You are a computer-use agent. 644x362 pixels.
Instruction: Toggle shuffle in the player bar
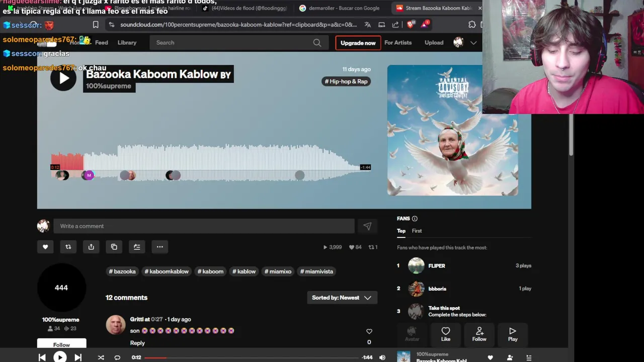(x=101, y=357)
